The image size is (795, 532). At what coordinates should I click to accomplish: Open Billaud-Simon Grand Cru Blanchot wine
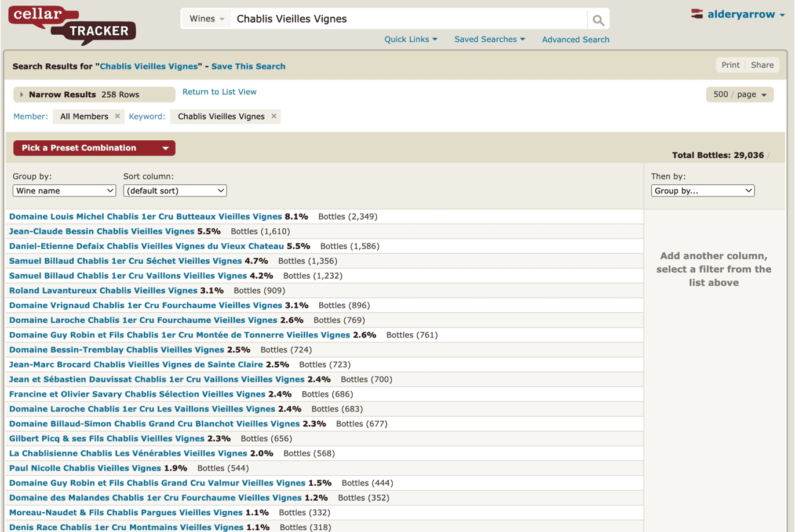155,424
